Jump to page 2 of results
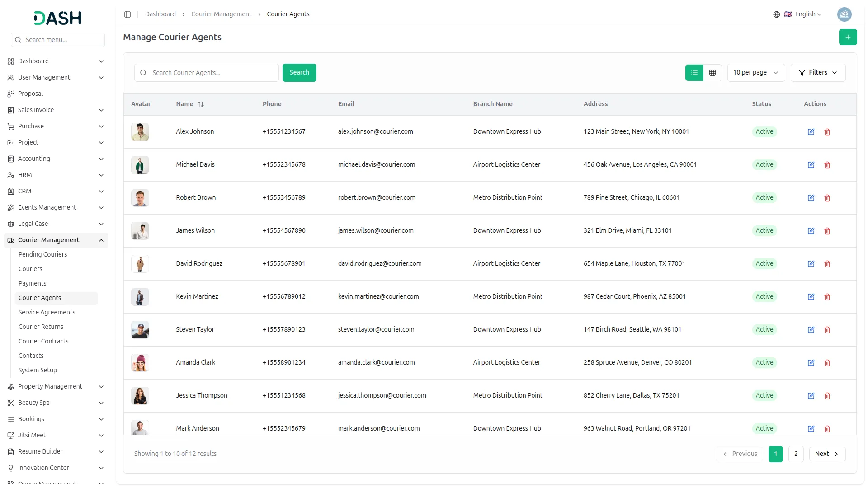868x488 pixels. 796,454
